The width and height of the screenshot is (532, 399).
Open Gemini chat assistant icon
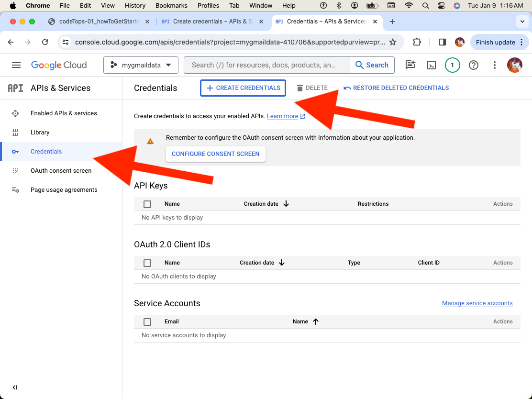[410, 65]
